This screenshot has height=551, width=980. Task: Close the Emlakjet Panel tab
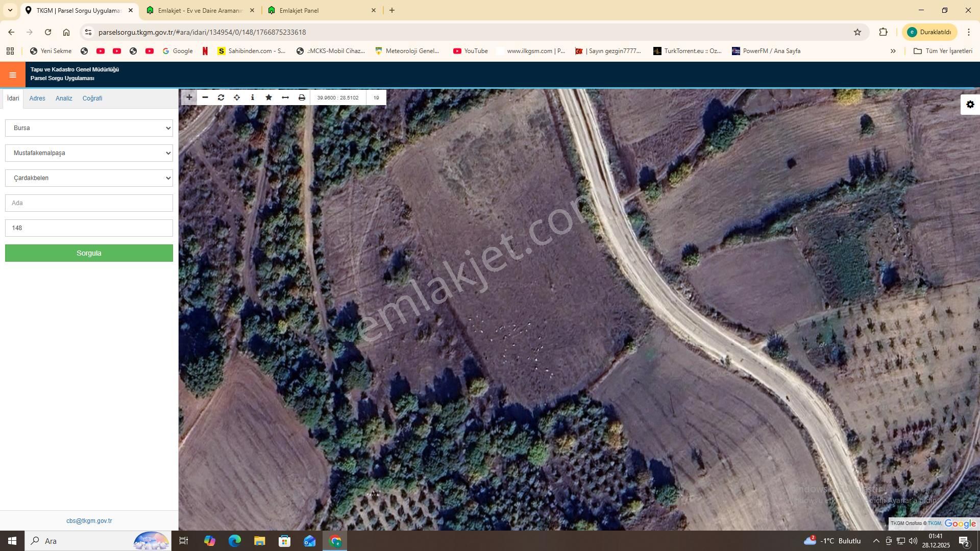point(373,10)
